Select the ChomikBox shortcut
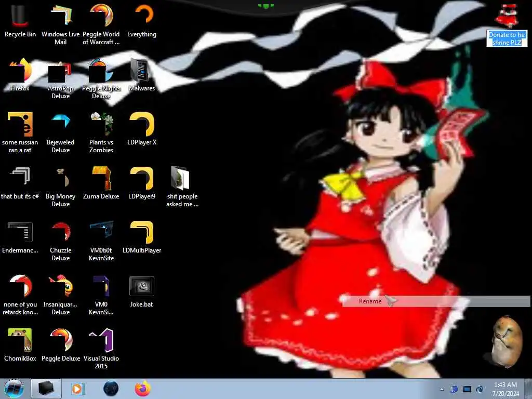 (x=20, y=344)
